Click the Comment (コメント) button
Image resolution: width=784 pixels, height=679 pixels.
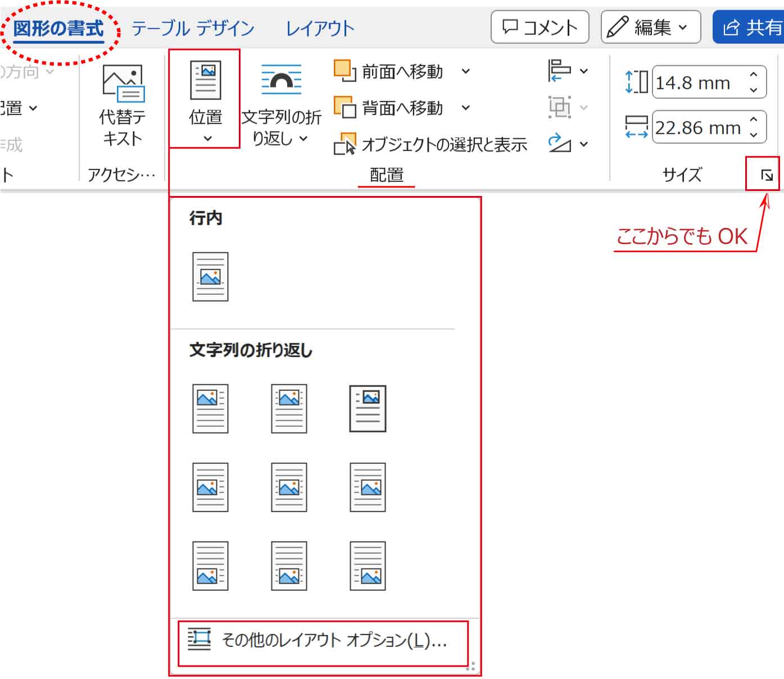[540, 27]
